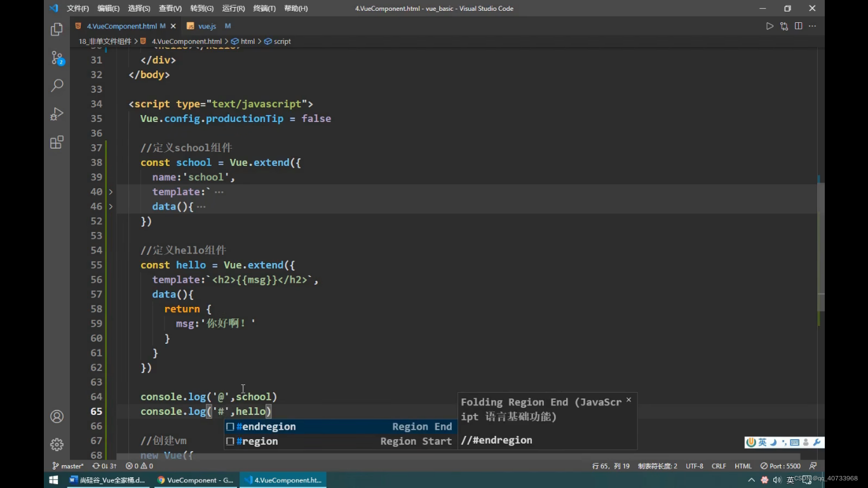Screen dimensions: 868x488
Task: Click the Sogou soft keyboard icon
Action: (794, 442)
